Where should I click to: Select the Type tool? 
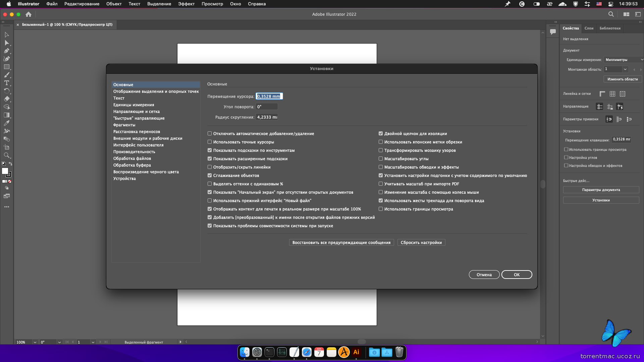click(x=7, y=83)
